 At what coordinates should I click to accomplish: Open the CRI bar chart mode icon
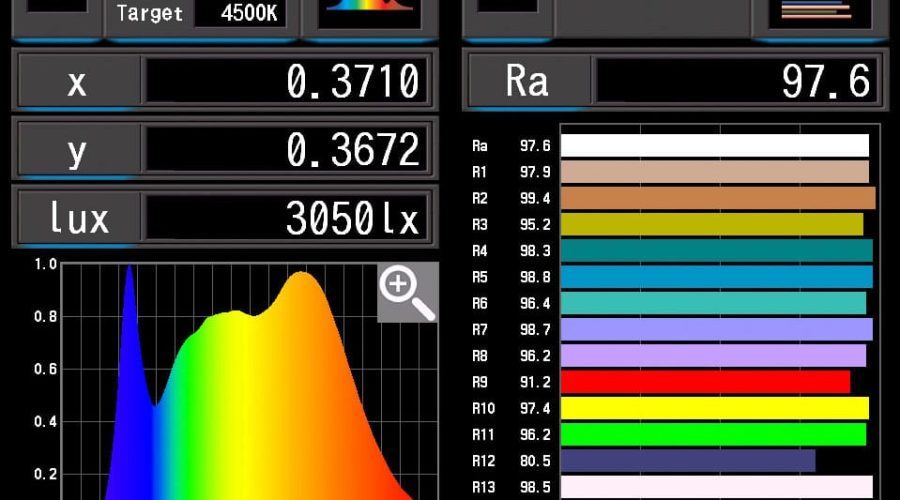tap(815, 12)
